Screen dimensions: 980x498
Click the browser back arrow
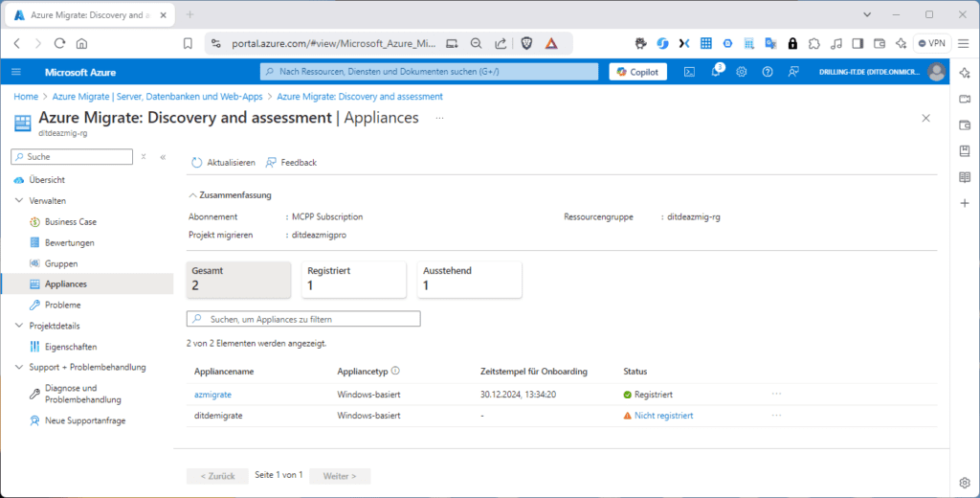pos(17,44)
